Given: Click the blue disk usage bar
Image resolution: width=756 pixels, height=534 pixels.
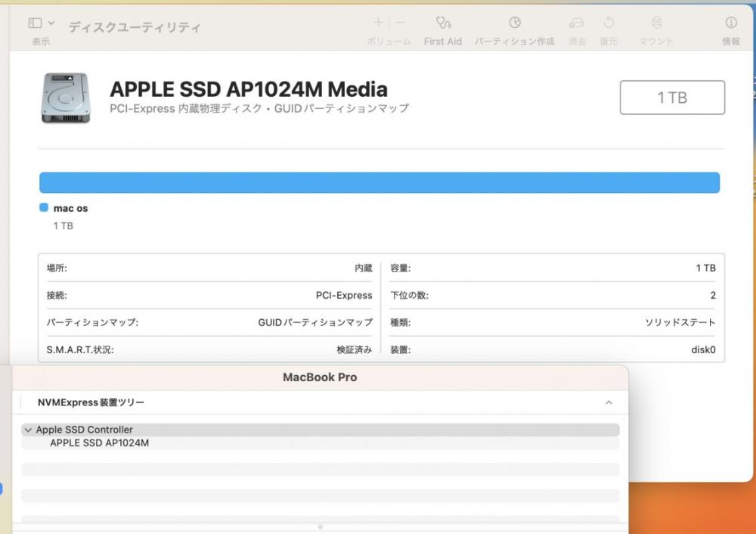Looking at the screenshot, I should (379, 182).
